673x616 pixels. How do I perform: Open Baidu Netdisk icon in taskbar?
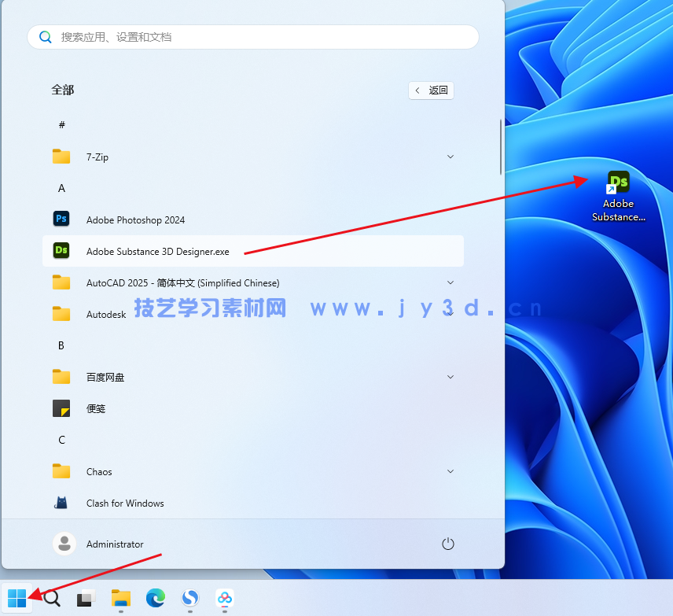point(225,598)
